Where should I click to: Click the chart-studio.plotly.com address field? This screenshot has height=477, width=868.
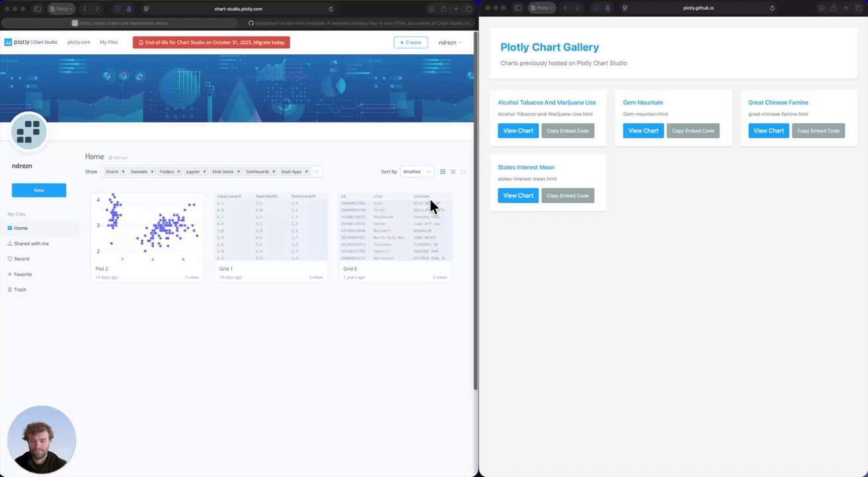click(x=239, y=9)
